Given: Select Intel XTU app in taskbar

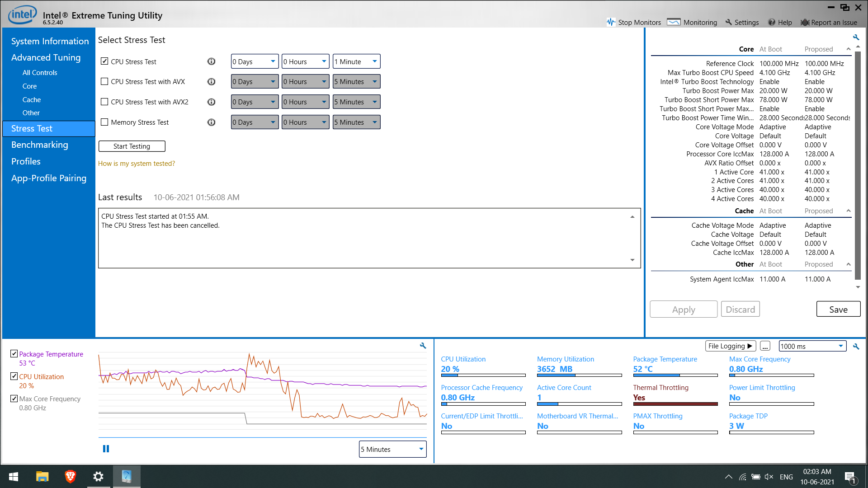Looking at the screenshot, I should point(127,477).
